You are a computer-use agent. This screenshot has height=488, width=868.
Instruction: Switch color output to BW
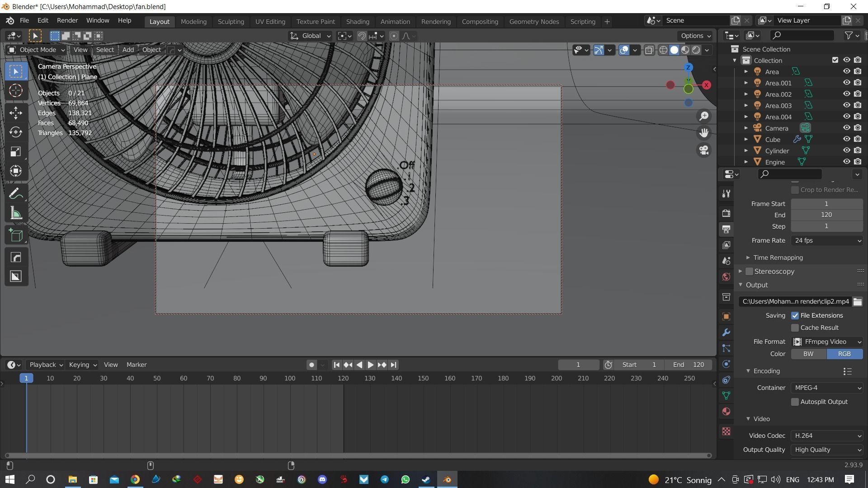[808, 354]
